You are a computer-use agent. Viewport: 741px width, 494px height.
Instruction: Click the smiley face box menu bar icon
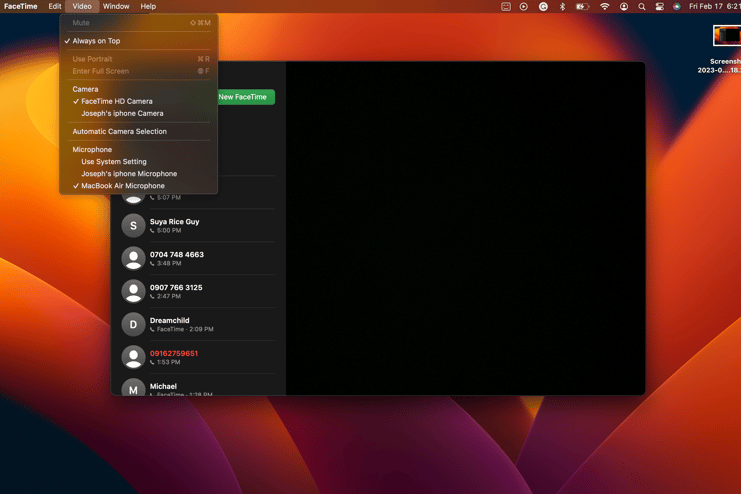tap(506, 7)
